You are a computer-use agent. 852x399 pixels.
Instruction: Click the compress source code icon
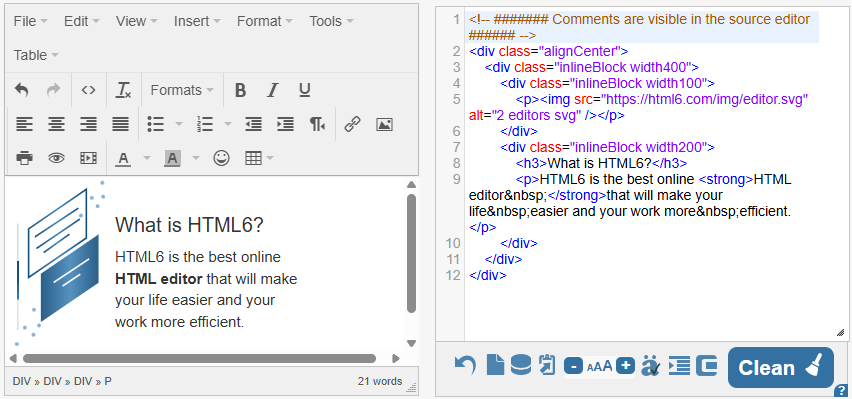707,365
